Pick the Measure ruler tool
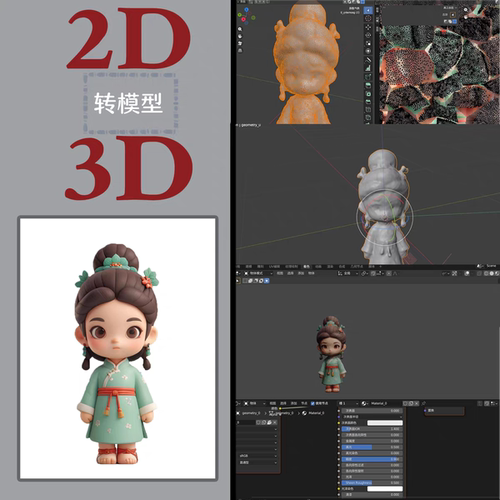 (368, 68)
